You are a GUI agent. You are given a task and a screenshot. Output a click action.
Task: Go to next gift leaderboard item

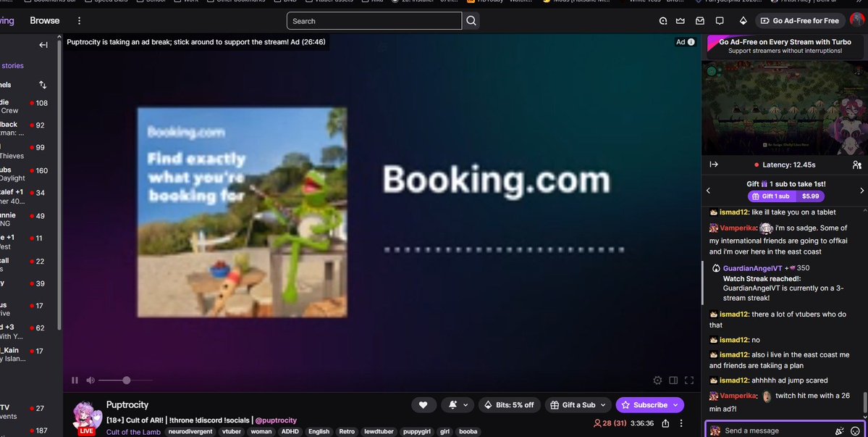click(x=861, y=190)
